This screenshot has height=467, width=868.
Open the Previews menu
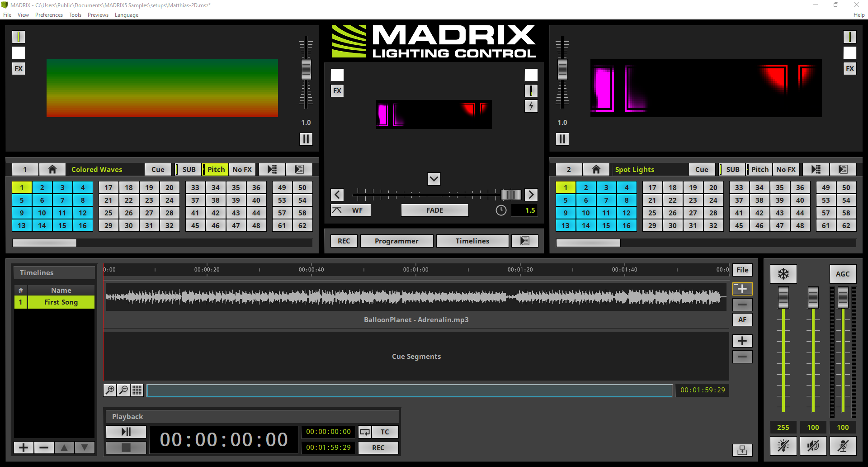pos(98,15)
